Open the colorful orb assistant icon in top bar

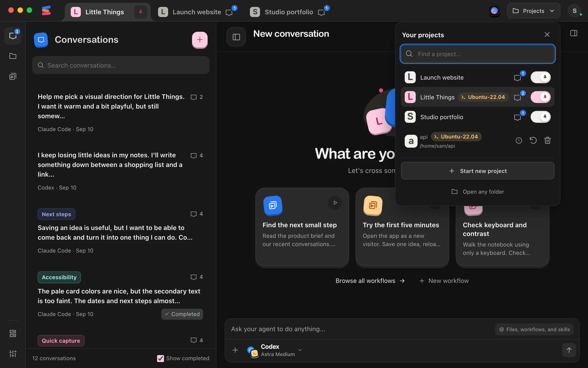(x=494, y=11)
